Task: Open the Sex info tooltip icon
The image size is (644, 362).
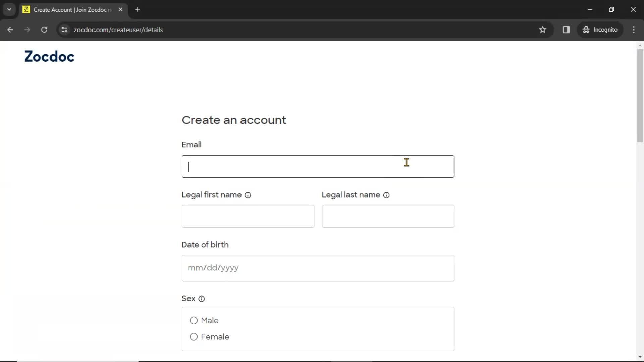Action: tap(202, 299)
